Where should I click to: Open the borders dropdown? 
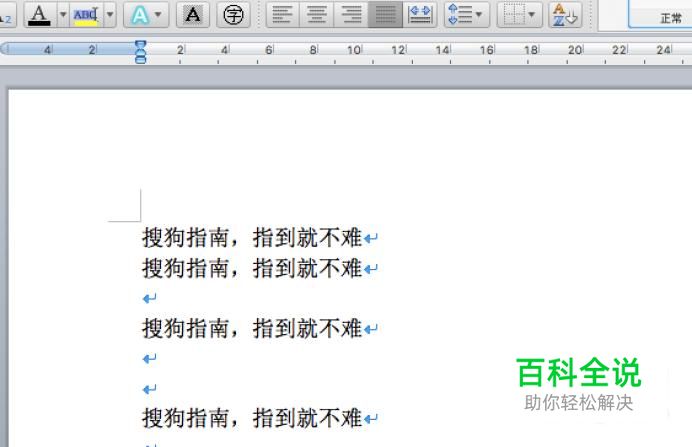519,15
